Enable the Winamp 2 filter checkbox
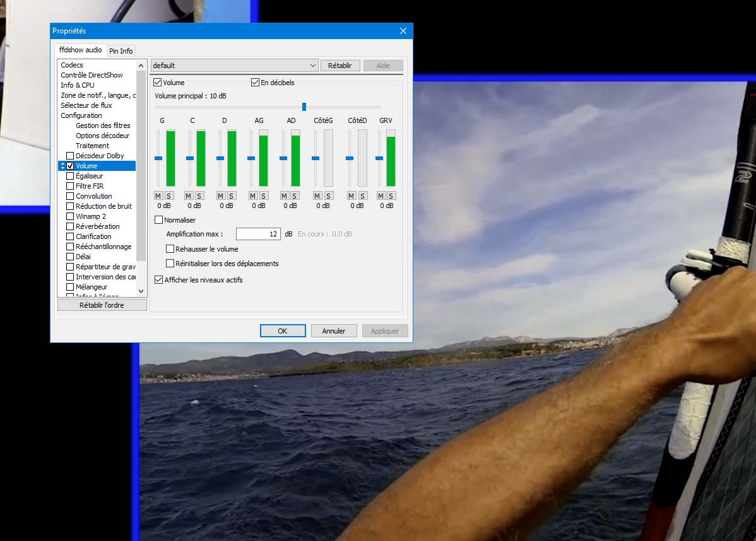The image size is (756, 541). coord(71,216)
